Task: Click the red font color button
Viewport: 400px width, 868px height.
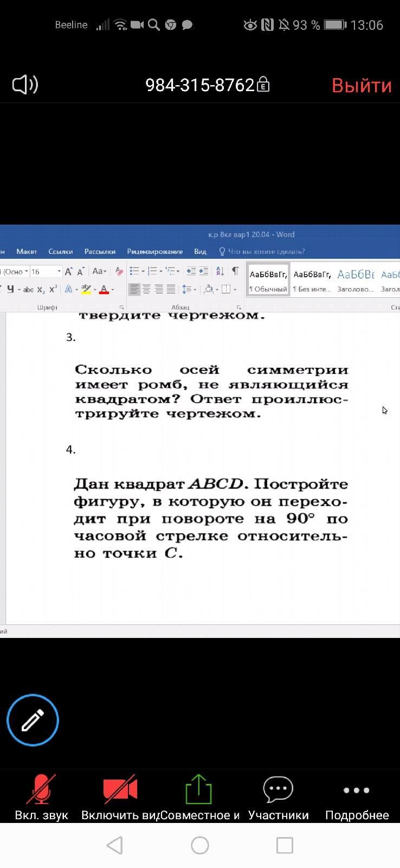Action: pyautogui.click(x=104, y=289)
